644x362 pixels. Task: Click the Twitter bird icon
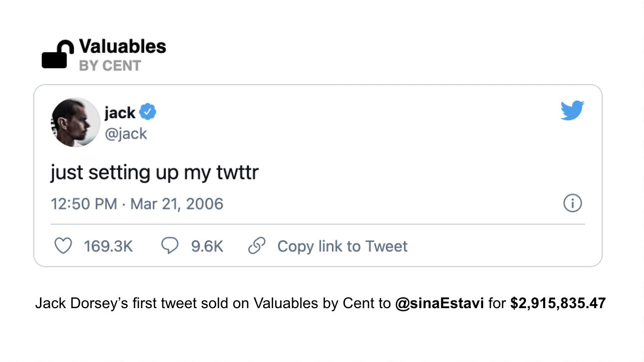click(572, 111)
